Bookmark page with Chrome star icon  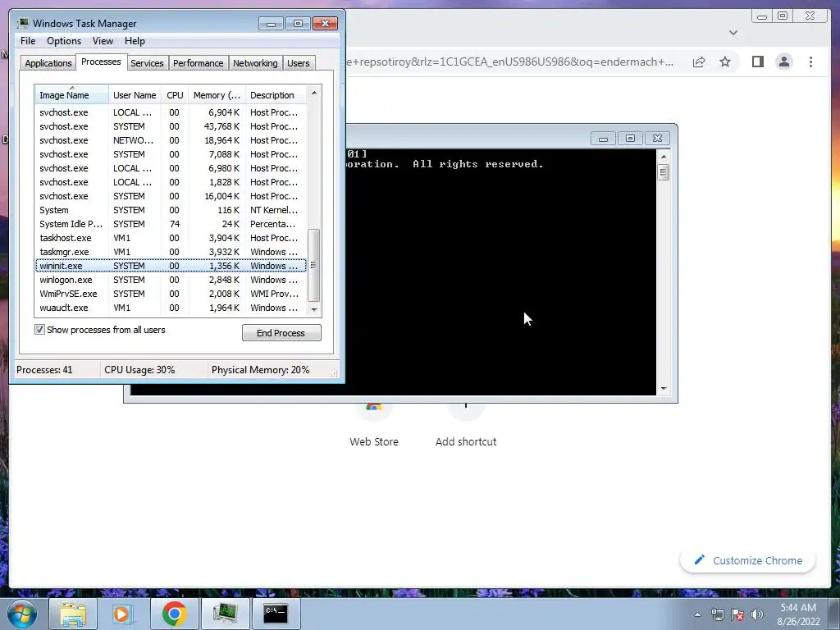tap(725, 62)
